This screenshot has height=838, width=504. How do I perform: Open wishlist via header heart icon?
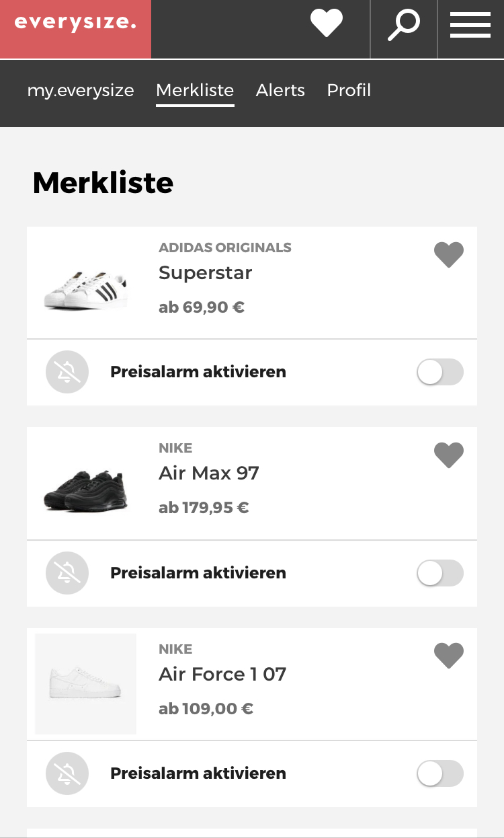click(x=327, y=24)
